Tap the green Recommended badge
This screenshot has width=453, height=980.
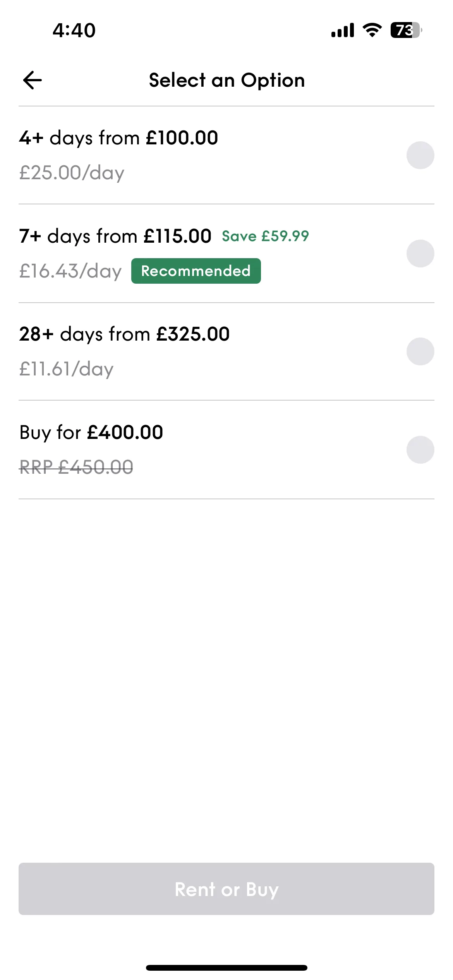click(196, 271)
